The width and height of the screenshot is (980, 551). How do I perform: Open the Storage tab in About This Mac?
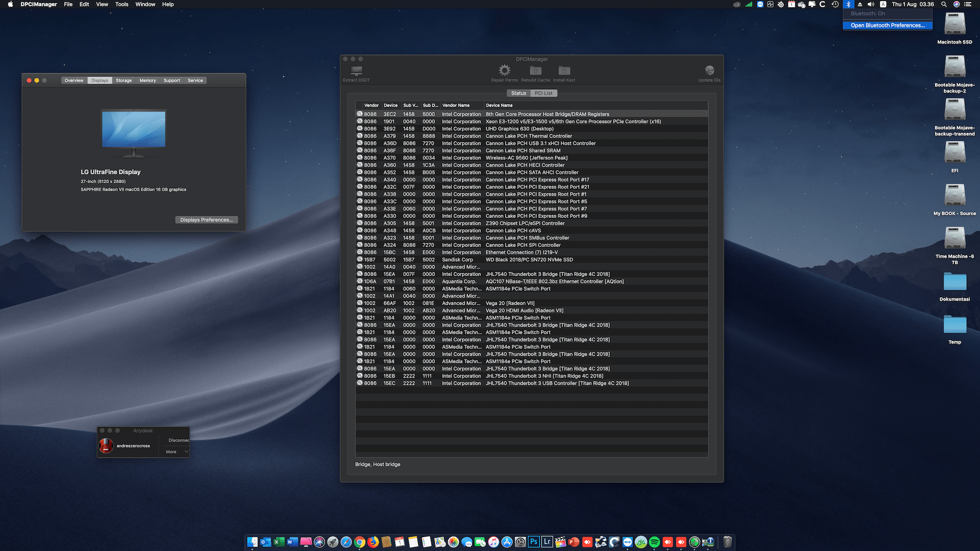tap(124, 81)
